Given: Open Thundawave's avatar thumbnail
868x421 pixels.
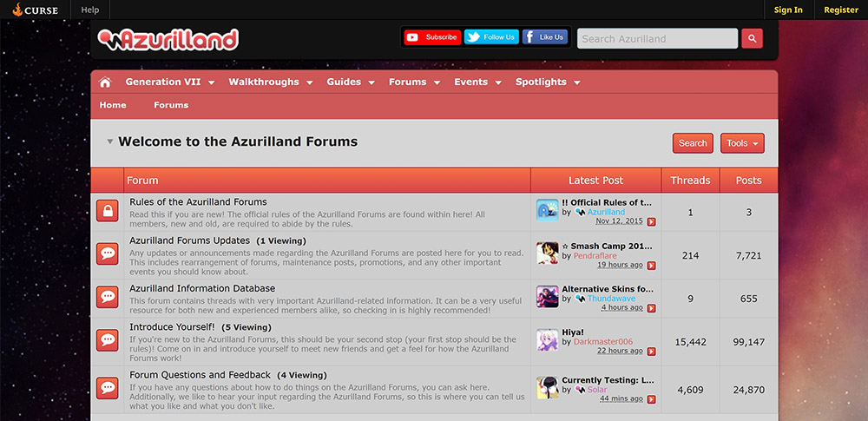Looking at the screenshot, I should 547,296.
